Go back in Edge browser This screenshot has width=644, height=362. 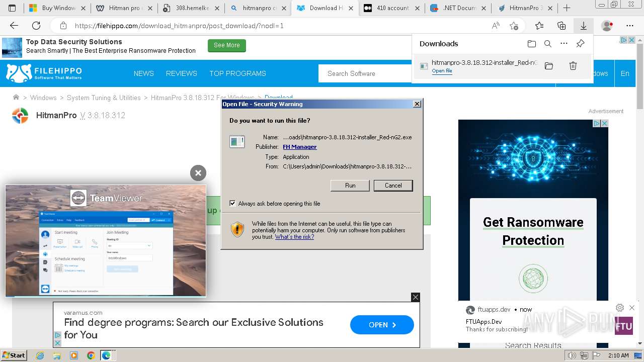[x=14, y=26]
